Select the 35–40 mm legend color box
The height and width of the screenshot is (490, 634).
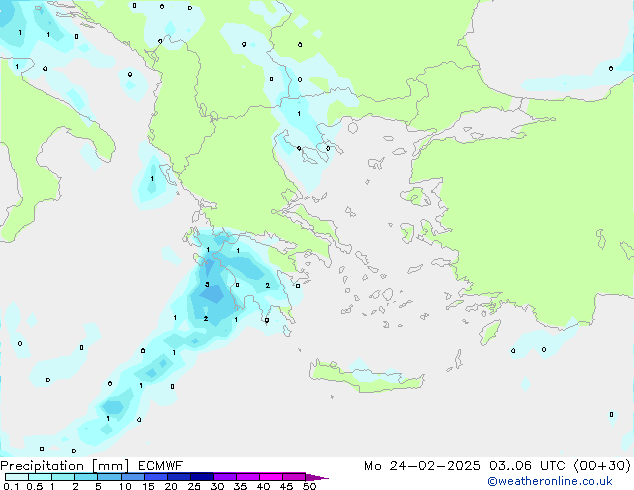[x=248, y=477]
